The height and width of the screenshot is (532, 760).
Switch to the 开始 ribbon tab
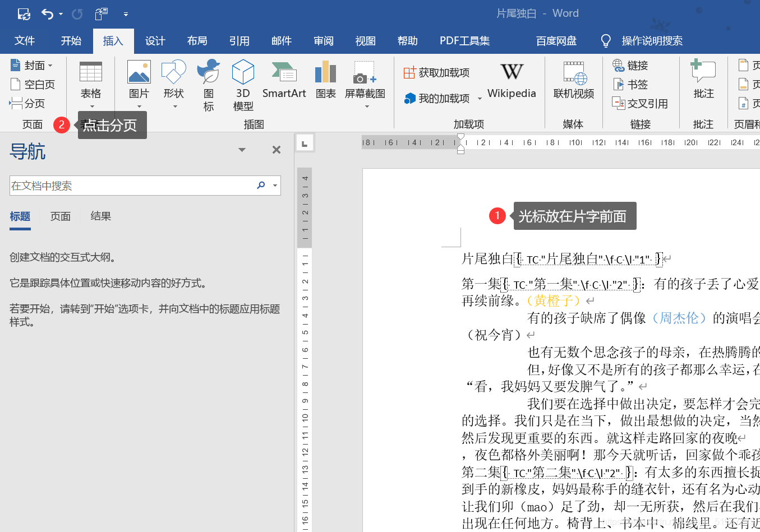pyautogui.click(x=71, y=41)
